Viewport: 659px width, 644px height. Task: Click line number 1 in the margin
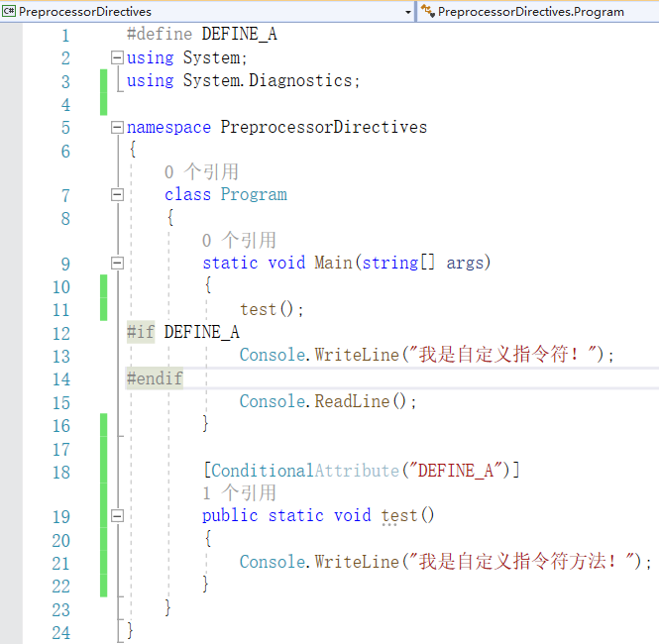(x=65, y=36)
